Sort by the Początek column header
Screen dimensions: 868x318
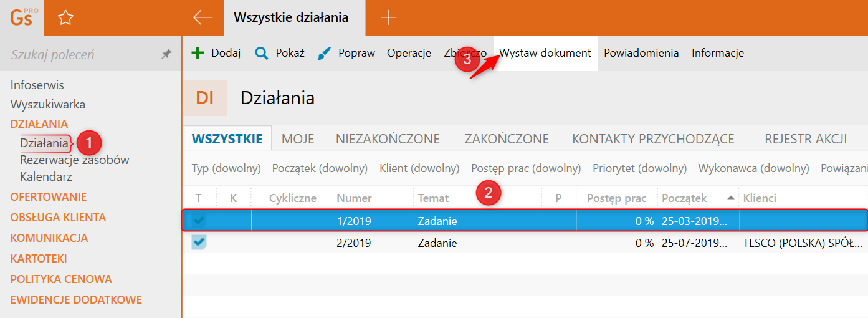point(684,198)
